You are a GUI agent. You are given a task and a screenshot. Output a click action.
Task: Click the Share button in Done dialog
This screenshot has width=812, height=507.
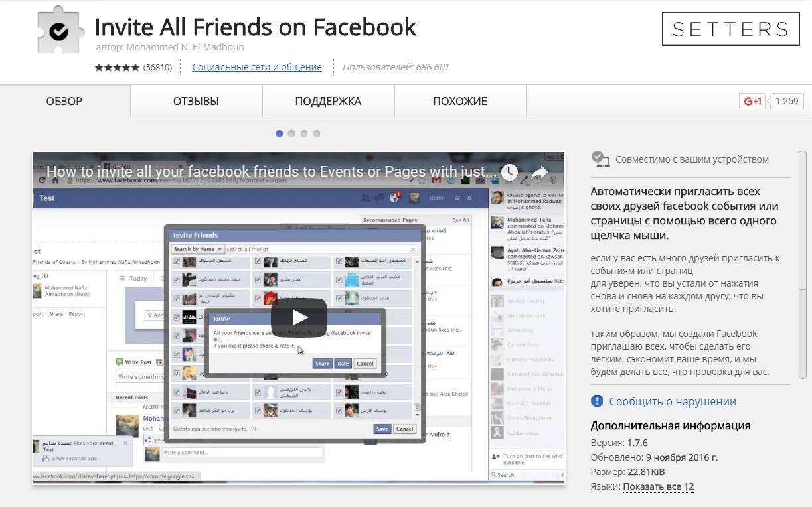pos(322,363)
